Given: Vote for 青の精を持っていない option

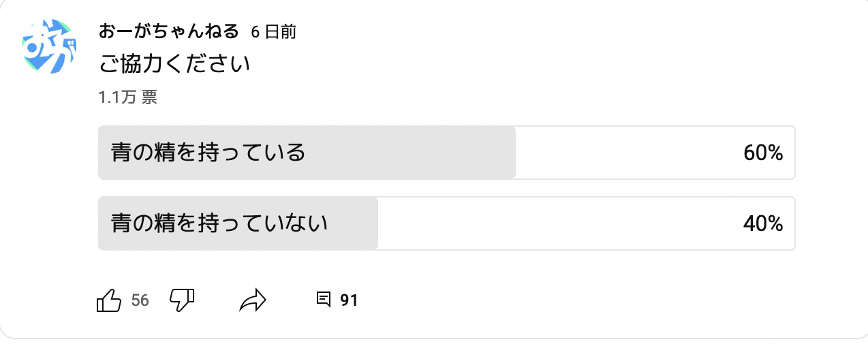Looking at the screenshot, I should tap(219, 223).
